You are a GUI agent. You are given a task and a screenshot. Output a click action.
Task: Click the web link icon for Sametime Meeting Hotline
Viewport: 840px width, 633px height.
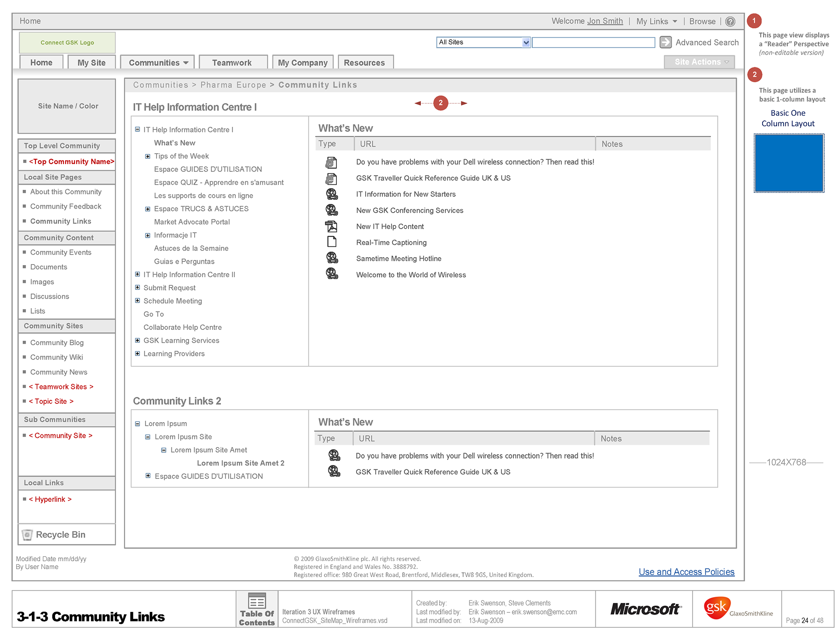[x=332, y=258]
